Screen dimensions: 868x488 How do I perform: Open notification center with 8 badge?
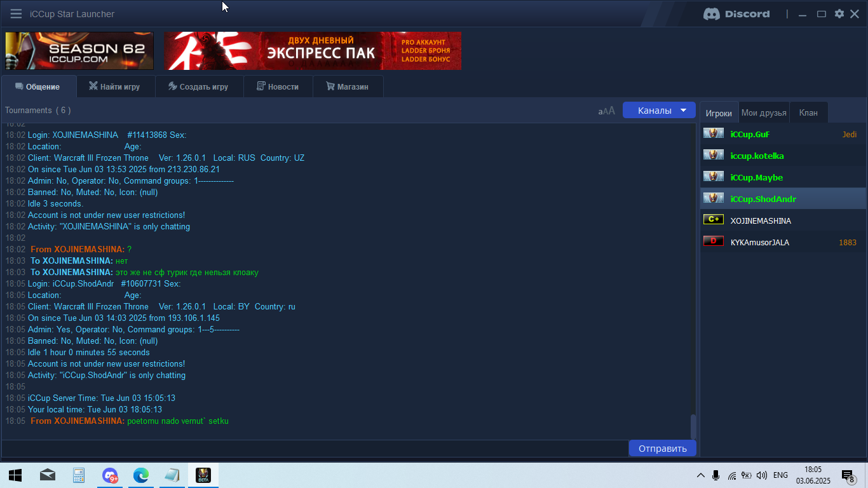pyautogui.click(x=848, y=475)
